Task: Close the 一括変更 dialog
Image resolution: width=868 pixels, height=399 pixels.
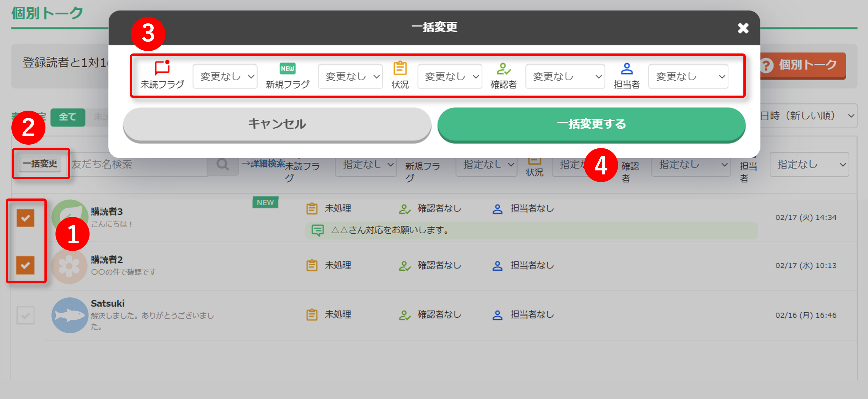Action: click(743, 28)
